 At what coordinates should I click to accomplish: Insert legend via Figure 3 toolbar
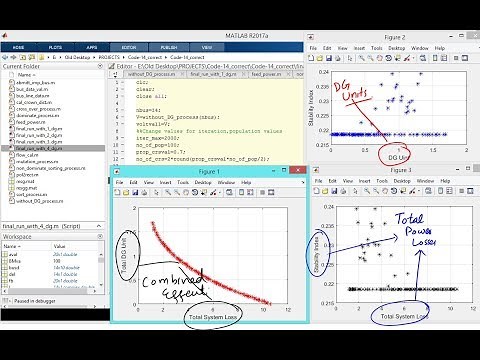pyautogui.click(x=449, y=191)
